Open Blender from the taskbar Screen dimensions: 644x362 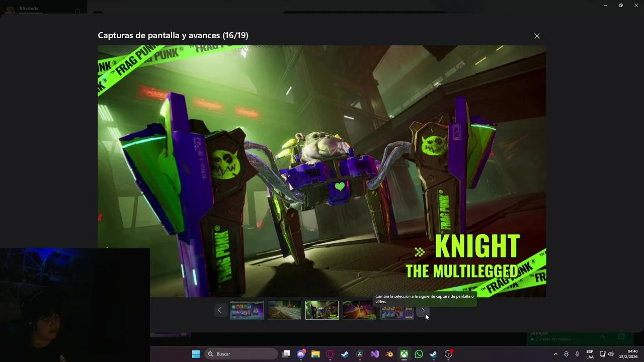(x=389, y=354)
